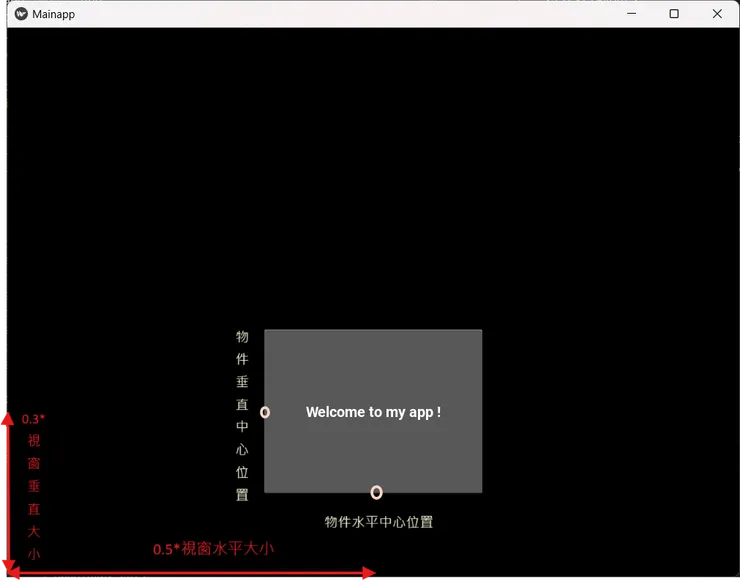
Task: Maximize the Mainapp window
Action: [674, 14]
